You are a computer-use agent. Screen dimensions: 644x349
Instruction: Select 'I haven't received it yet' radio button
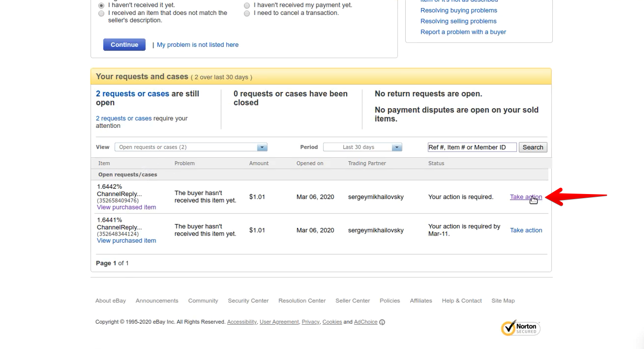point(101,6)
